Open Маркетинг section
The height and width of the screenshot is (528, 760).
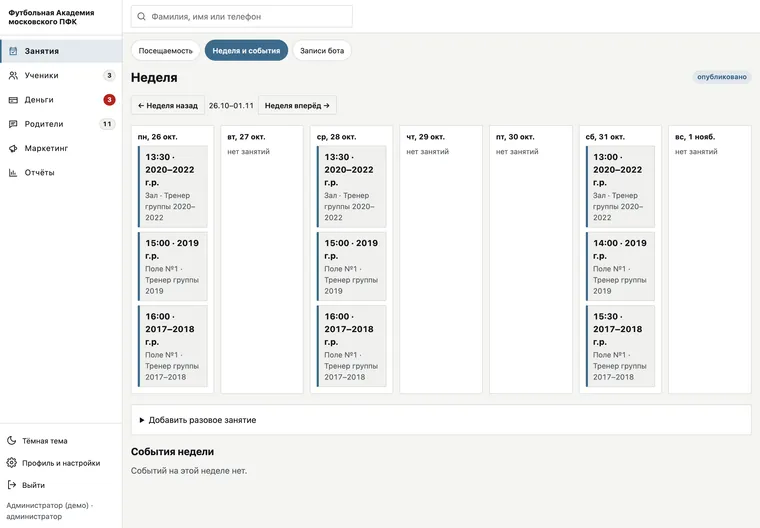point(61,148)
